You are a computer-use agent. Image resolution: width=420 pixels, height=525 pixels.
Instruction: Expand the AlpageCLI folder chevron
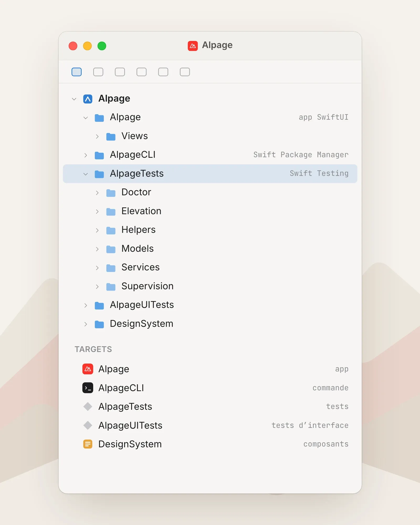(86, 155)
